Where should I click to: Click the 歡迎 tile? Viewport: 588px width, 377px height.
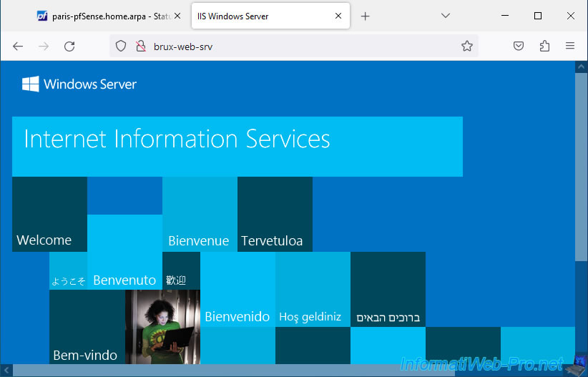click(181, 271)
